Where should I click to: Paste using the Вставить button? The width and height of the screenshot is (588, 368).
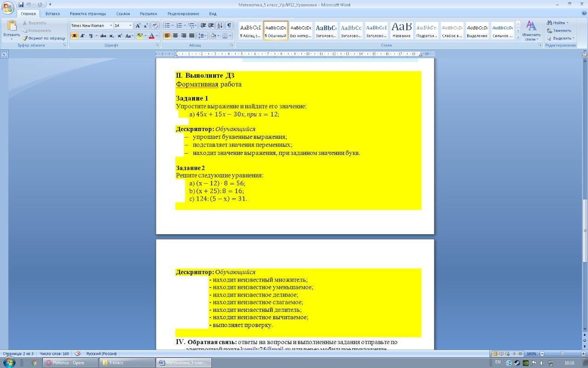11,30
